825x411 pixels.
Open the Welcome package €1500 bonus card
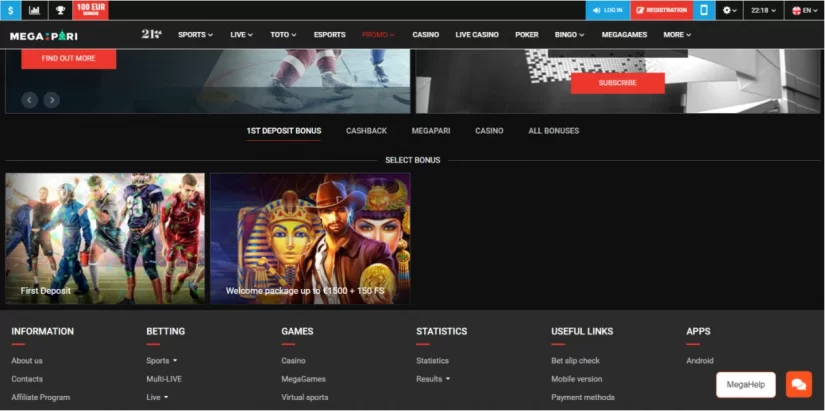point(310,238)
